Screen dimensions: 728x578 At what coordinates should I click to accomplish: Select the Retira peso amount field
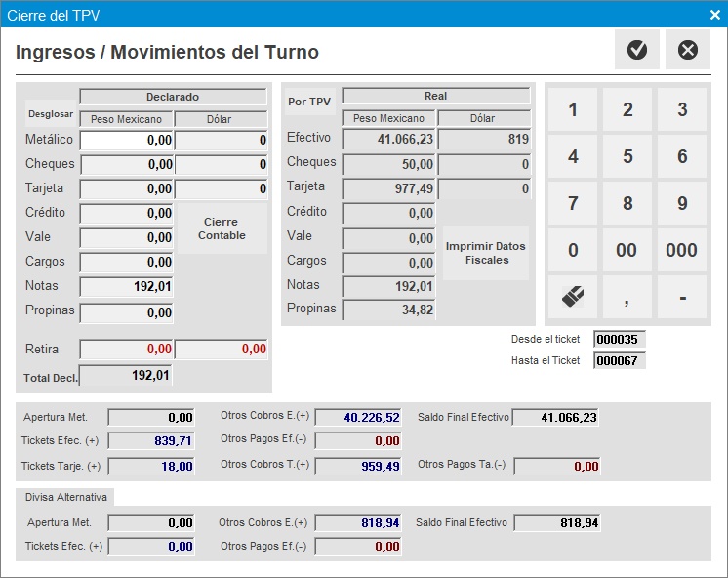127,350
